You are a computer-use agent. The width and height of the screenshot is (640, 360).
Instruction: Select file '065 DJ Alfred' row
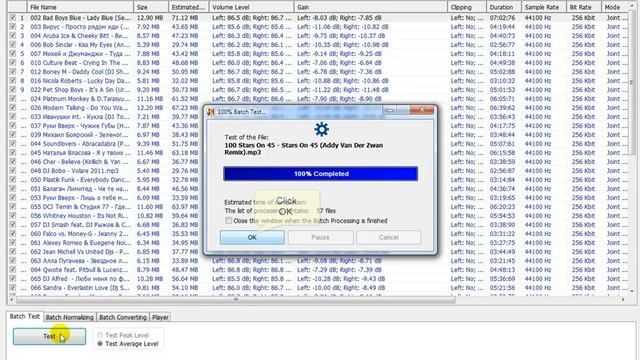click(x=80, y=279)
